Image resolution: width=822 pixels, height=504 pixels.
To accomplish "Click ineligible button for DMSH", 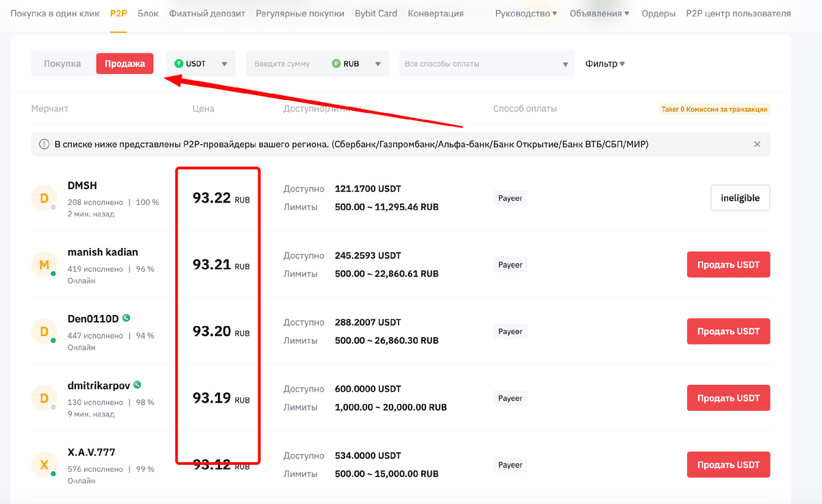I will point(740,198).
